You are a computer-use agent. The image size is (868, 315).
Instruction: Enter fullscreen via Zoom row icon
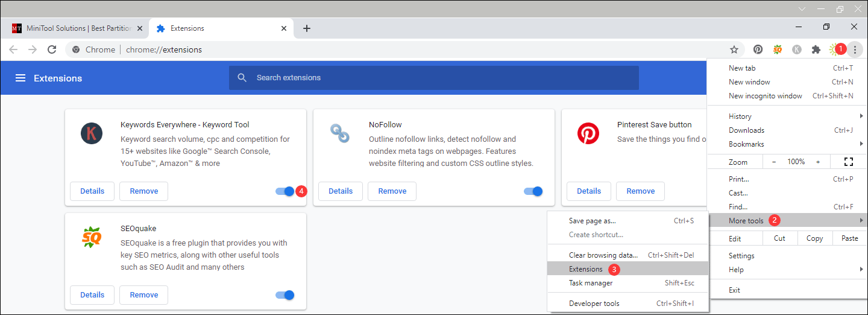pos(849,162)
